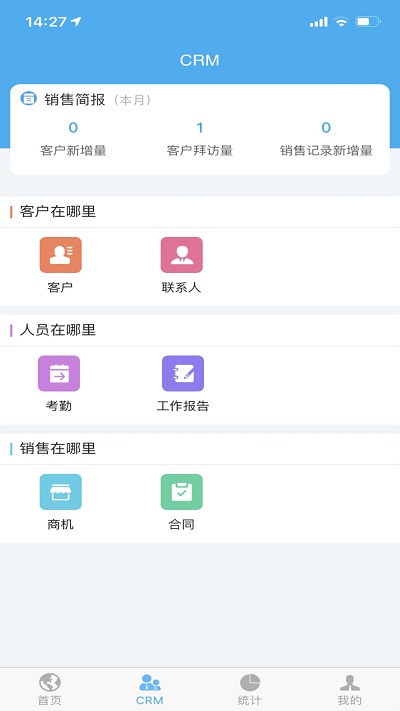
Task: Open the 客户 customer icon
Action: pyautogui.click(x=60, y=255)
